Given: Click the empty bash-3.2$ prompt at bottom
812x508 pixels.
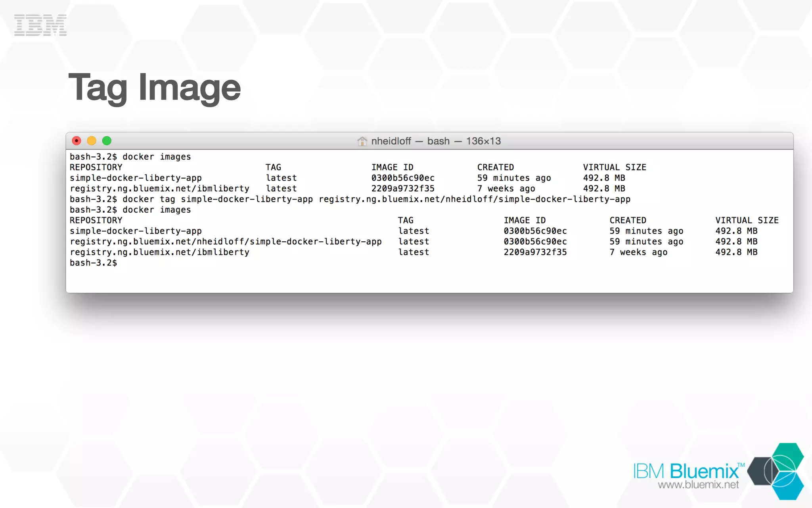Looking at the screenshot, I should tap(94, 263).
